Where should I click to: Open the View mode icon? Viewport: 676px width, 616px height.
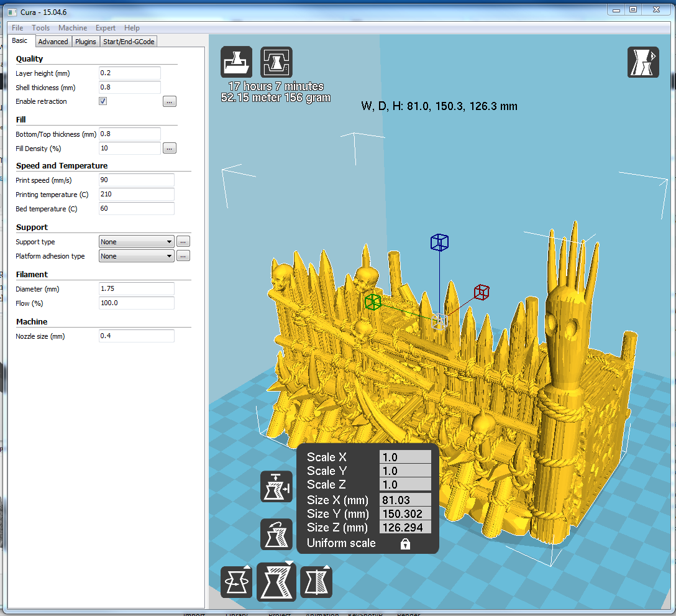[x=643, y=62]
